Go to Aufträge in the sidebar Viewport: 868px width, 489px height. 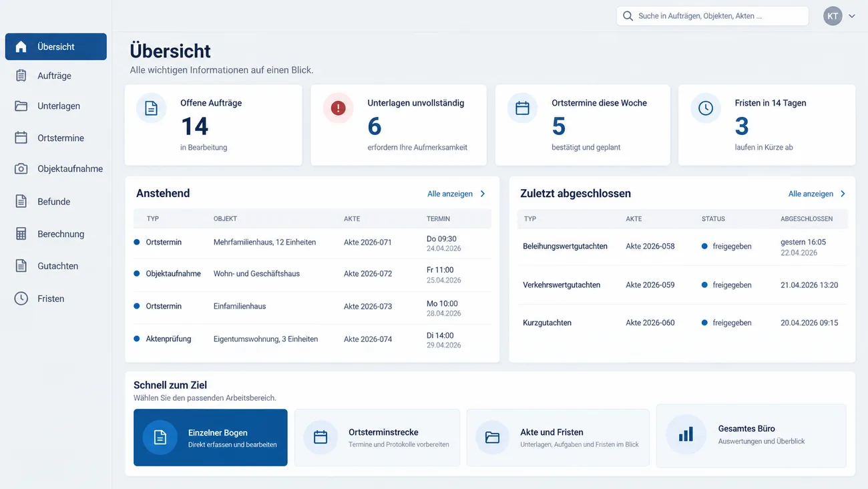pyautogui.click(x=56, y=75)
